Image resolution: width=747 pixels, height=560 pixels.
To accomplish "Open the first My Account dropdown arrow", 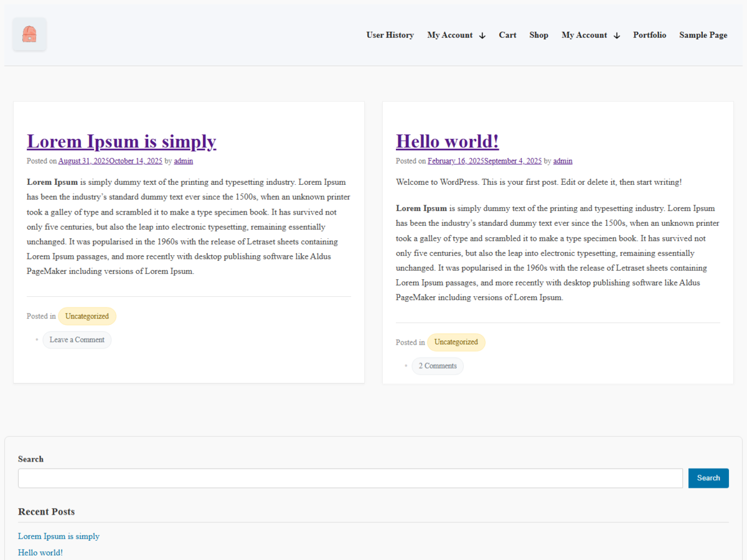I will [484, 35].
